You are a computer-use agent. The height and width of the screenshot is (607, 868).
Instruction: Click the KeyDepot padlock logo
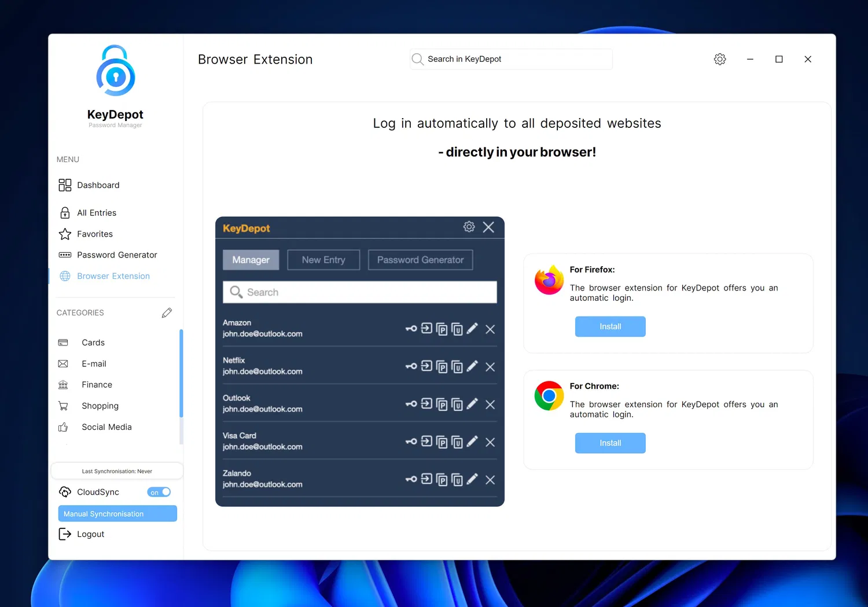pyautogui.click(x=116, y=71)
